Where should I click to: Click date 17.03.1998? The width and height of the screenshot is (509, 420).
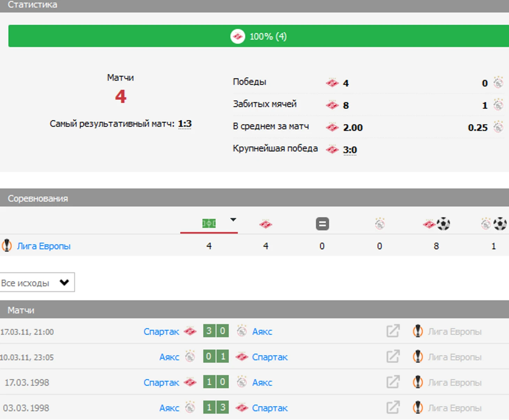click(27, 383)
